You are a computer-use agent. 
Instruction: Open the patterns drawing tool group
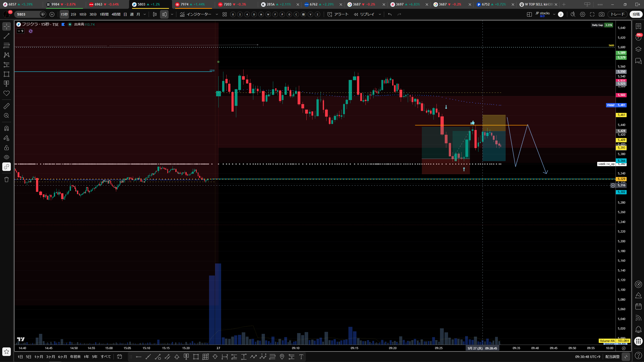point(7,55)
